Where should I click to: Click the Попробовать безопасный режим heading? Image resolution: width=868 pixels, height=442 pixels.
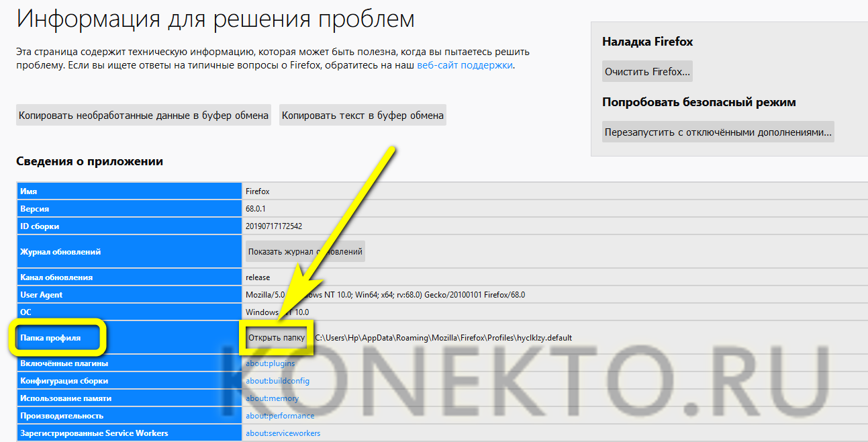(x=699, y=102)
